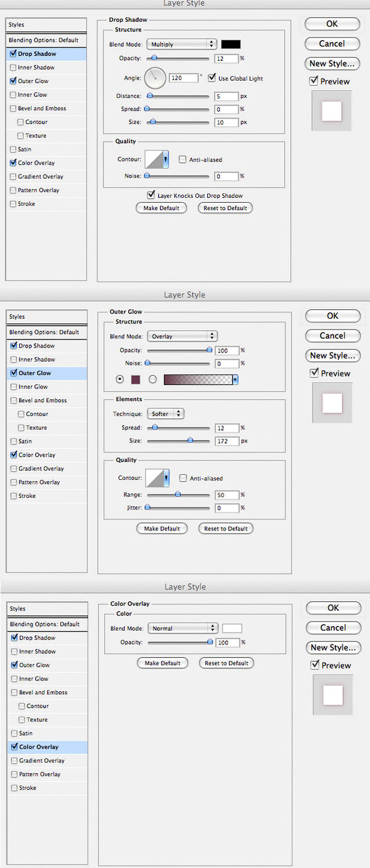Click the Drop Shadow Opacity field showing 12

click(226, 59)
